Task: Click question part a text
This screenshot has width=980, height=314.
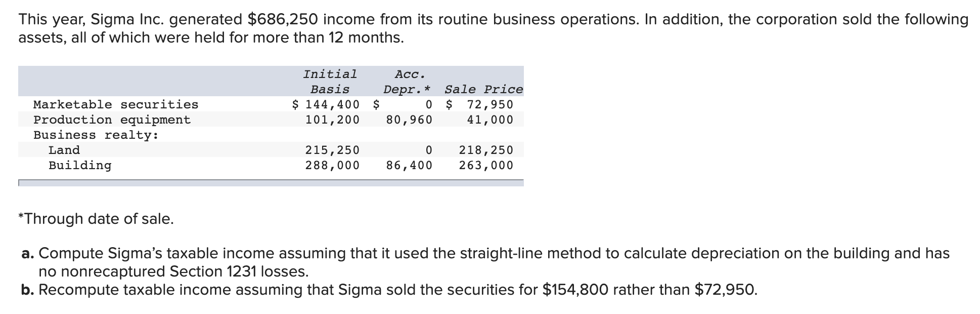Action: pos(485,262)
